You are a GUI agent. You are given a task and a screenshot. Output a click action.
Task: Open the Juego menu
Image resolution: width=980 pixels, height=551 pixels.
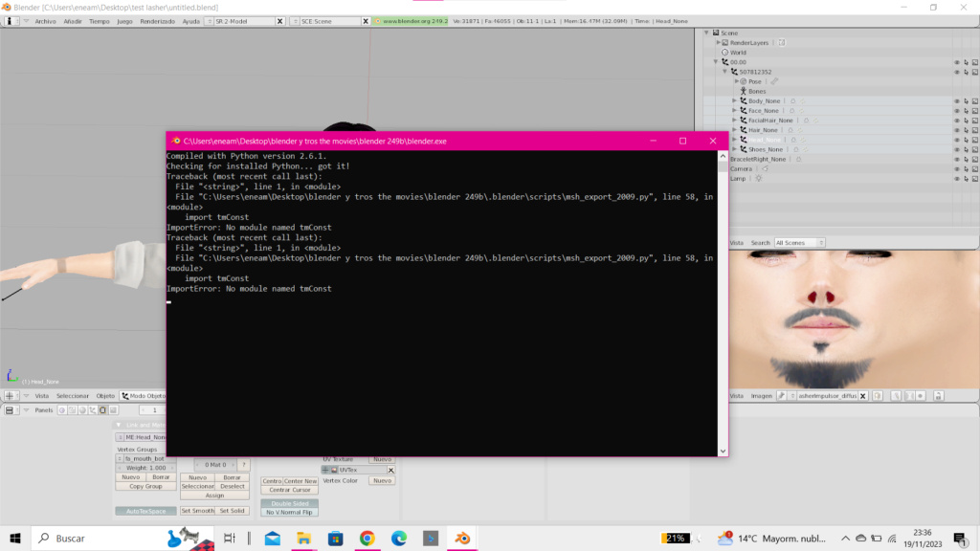124,21
